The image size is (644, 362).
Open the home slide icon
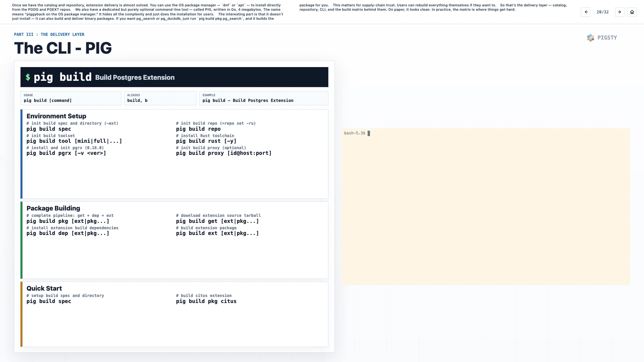pyautogui.click(x=632, y=12)
